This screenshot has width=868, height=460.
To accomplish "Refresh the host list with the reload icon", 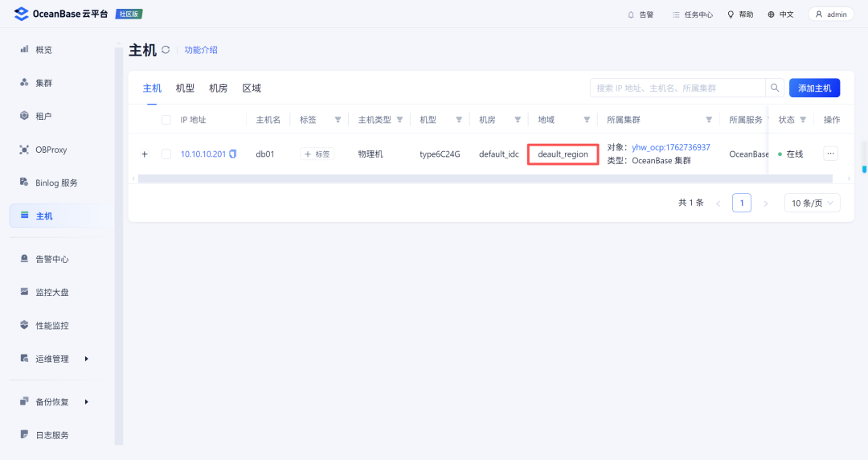I will (x=166, y=50).
